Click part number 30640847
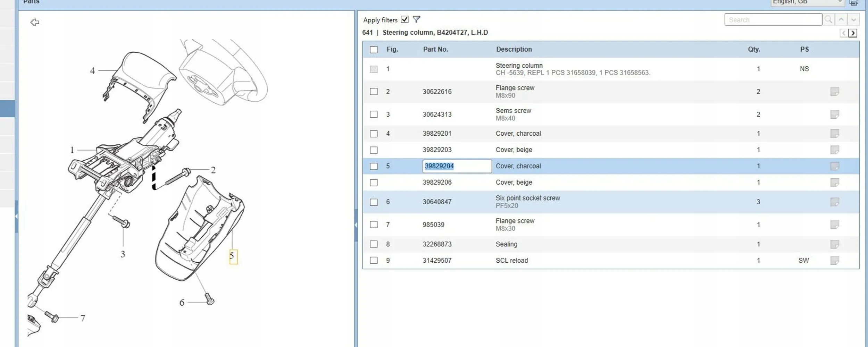Viewport: 868px width, 347px height. coord(437,202)
